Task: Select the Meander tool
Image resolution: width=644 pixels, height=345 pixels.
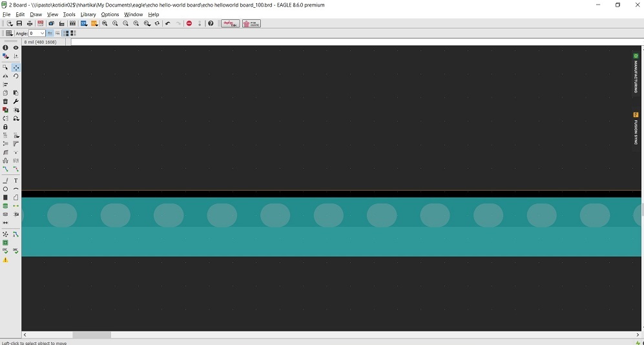Action: point(5,161)
